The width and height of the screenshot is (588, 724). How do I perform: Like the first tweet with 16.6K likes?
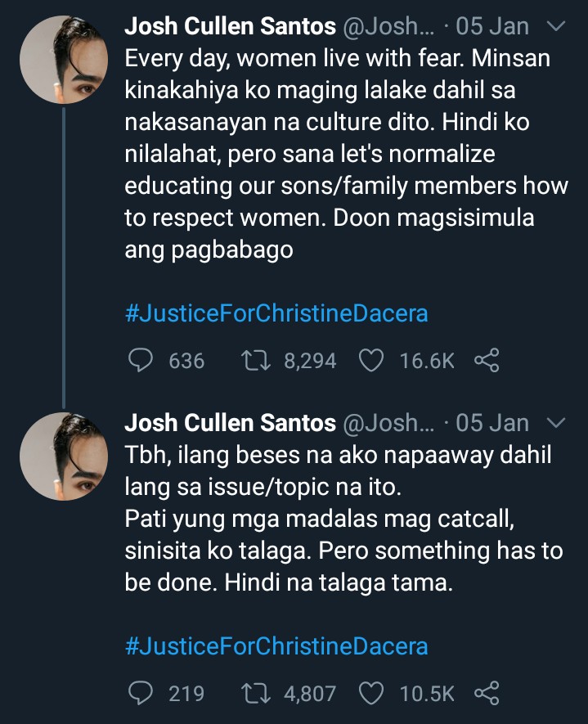pos(373,360)
